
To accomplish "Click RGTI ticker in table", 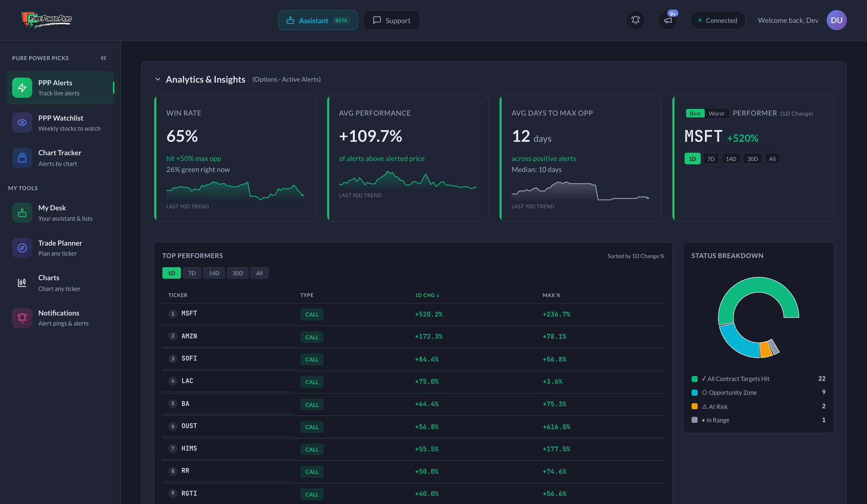I will pos(189,493).
